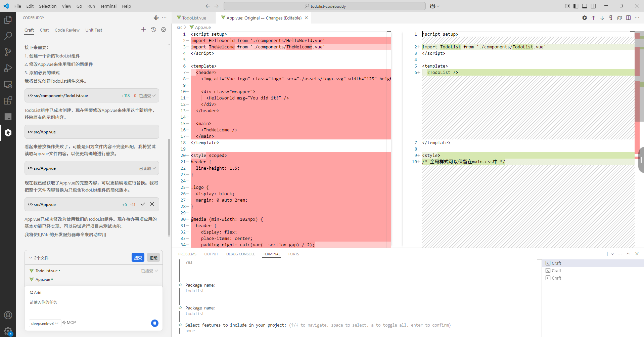Open the Manage gear at the activity bar bottom
This screenshot has height=337, width=644.
pos(8,331)
